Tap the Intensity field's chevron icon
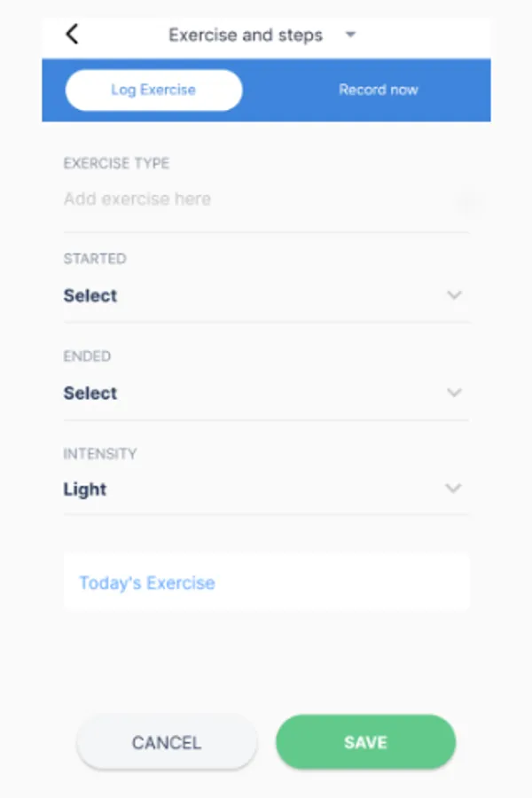Image resolution: width=532 pixels, height=798 pixels. click(x=454, y=489)
